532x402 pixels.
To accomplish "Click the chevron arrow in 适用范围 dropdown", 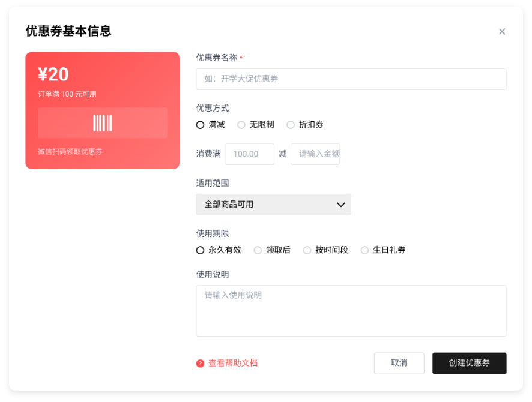I will (x=340, y=205).
